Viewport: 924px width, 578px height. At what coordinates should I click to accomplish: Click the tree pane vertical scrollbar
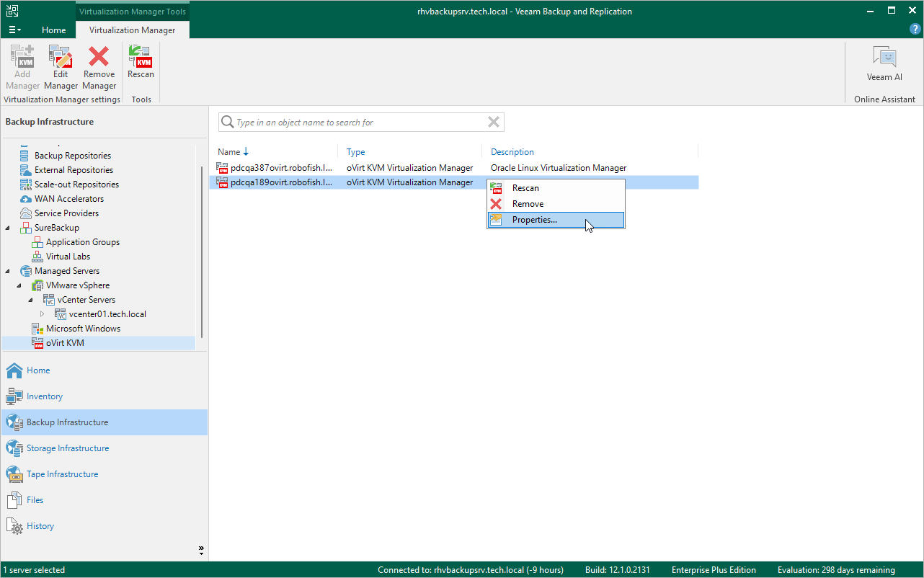203,252
